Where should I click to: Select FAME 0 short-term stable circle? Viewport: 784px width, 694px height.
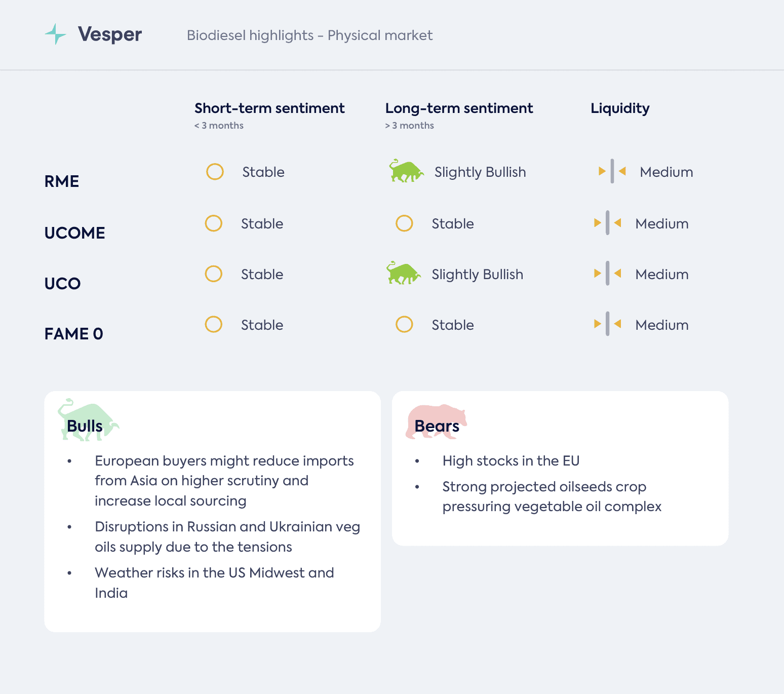pyautogui.click(x=214, y=324)
